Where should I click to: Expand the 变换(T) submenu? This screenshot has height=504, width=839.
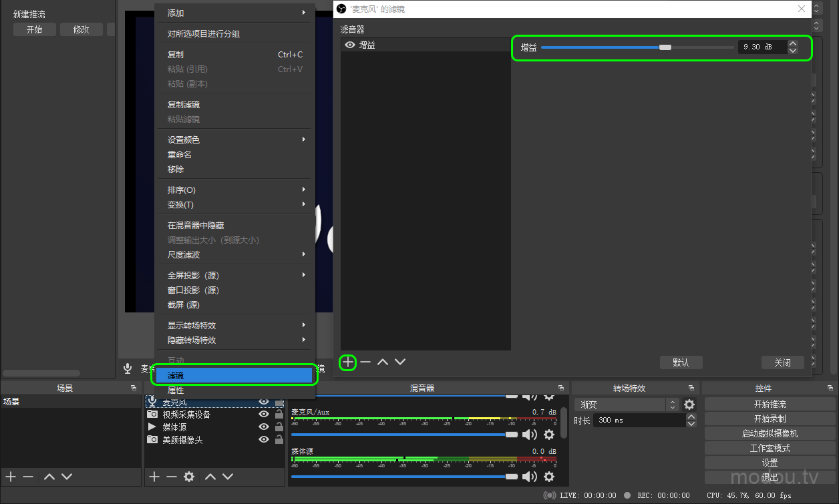[235, 204]
